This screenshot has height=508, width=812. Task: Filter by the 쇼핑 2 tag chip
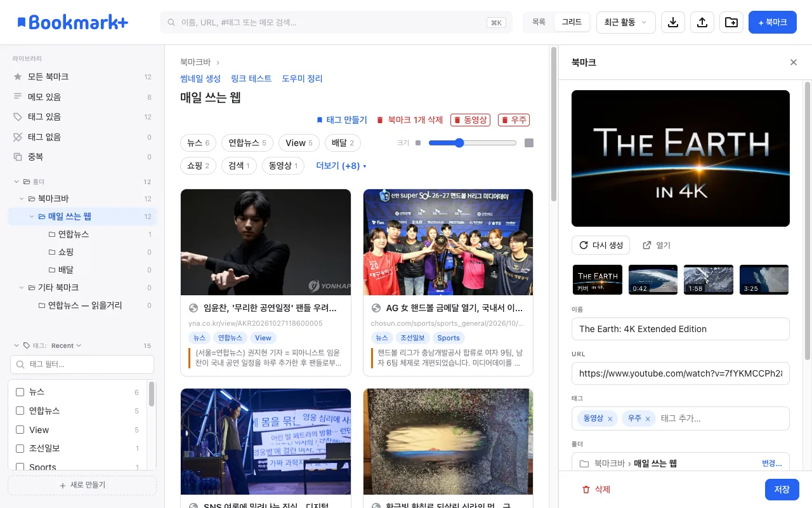pyautogui.click(x=199, y=166)
